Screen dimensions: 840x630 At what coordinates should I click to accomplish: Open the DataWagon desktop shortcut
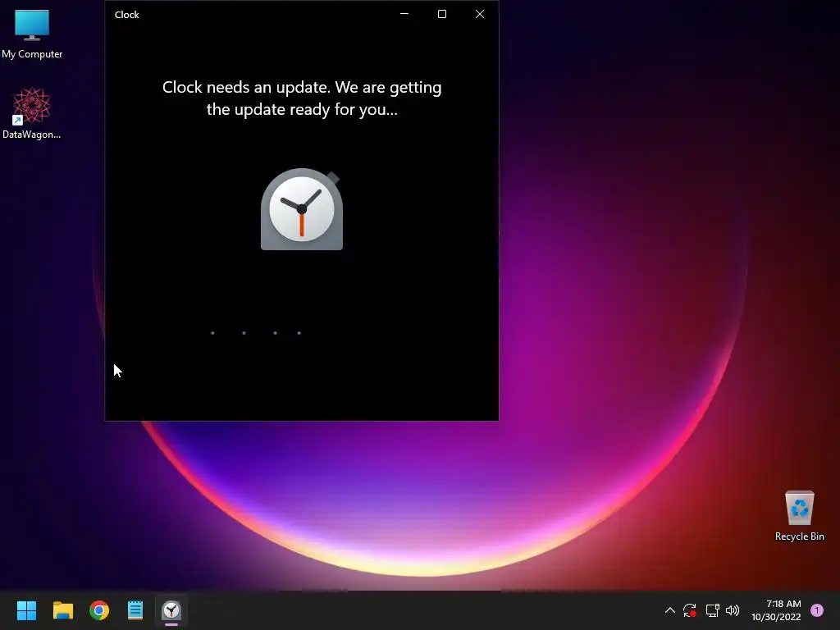pos(32,113)
